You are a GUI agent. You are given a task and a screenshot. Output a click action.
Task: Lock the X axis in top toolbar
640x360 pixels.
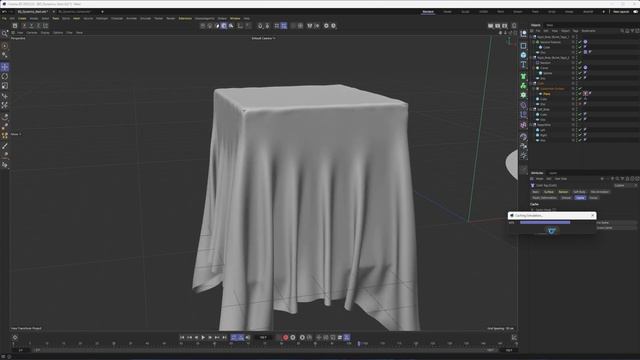pos(24,26)
